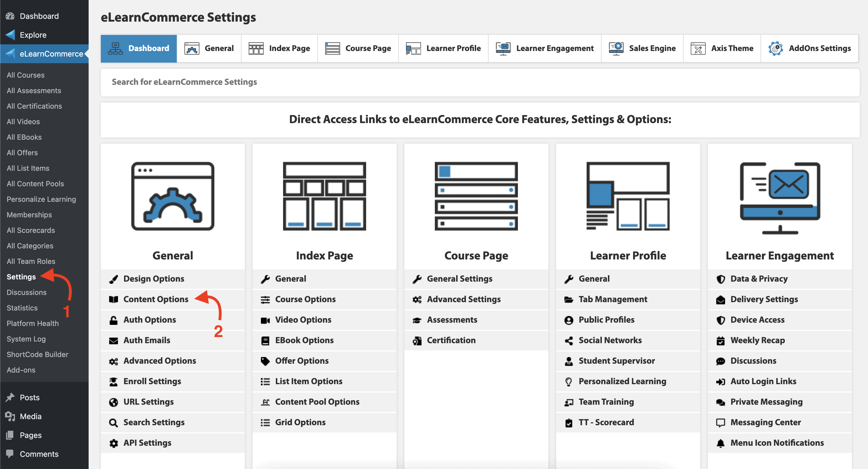Click the Public Profiles user icon
This screenshot has width=868, height=469.
(x=569, y=320)
